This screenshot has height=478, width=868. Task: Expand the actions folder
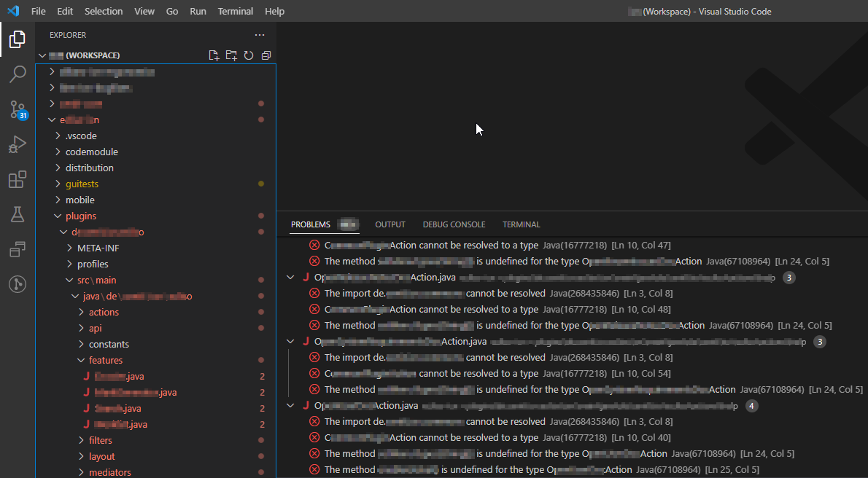(155, 312)
